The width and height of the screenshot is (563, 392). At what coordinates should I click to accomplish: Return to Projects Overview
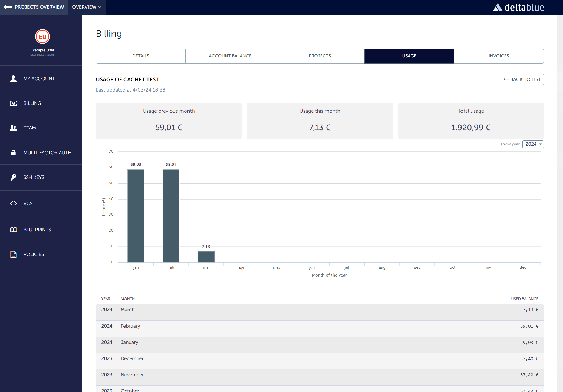tap(34, 7)
